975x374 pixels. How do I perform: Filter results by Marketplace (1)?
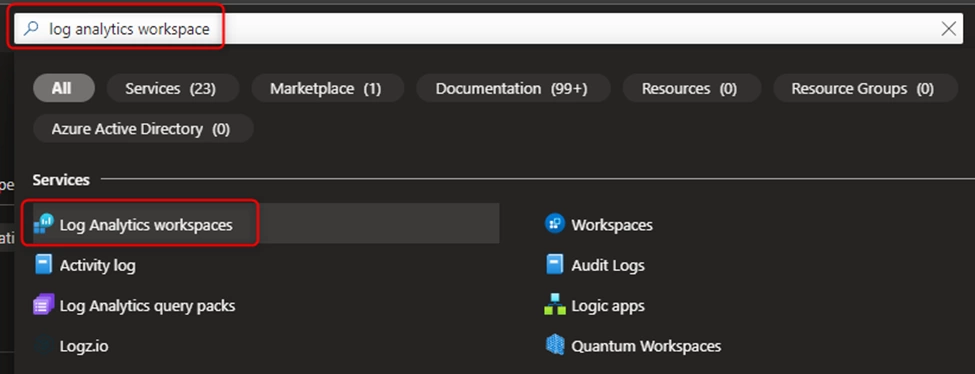coord(328,88)
